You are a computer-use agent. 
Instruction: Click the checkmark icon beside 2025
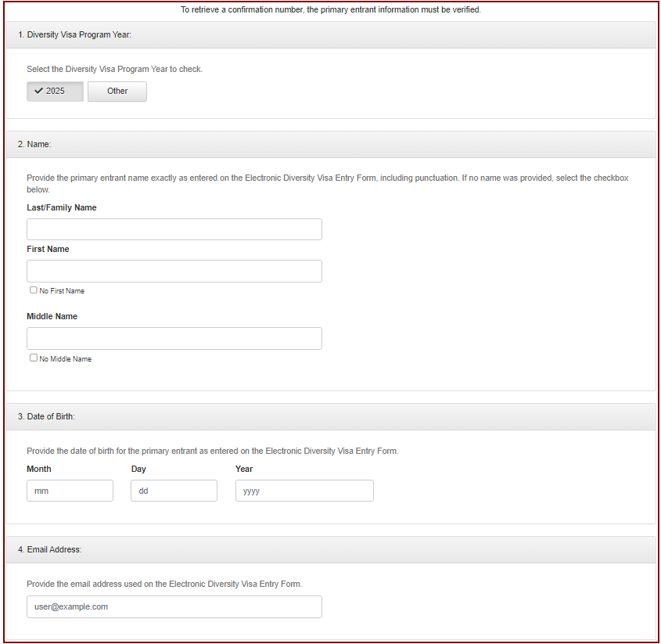pos(39,91)
